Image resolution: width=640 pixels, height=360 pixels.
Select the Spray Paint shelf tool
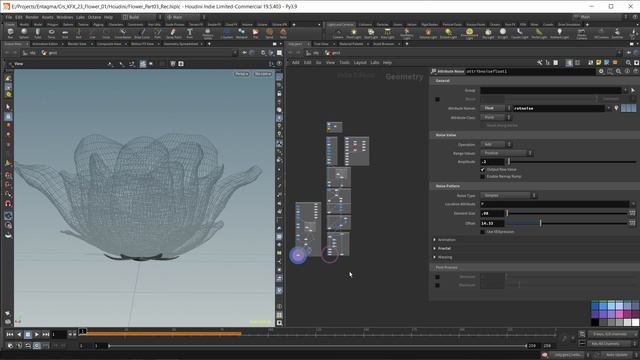coord(173,33)
